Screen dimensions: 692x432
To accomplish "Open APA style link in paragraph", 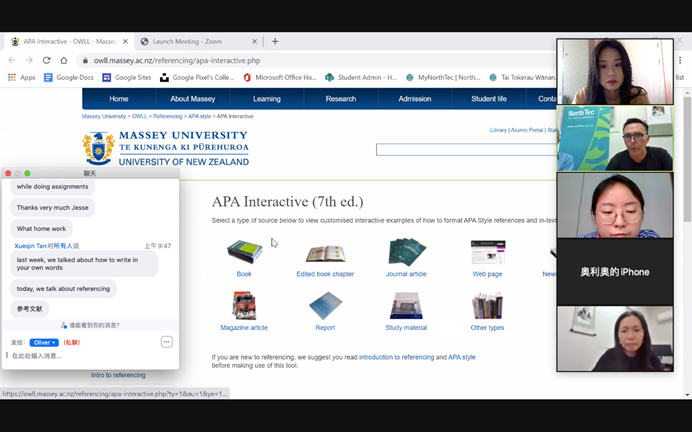I will point(462,357).
